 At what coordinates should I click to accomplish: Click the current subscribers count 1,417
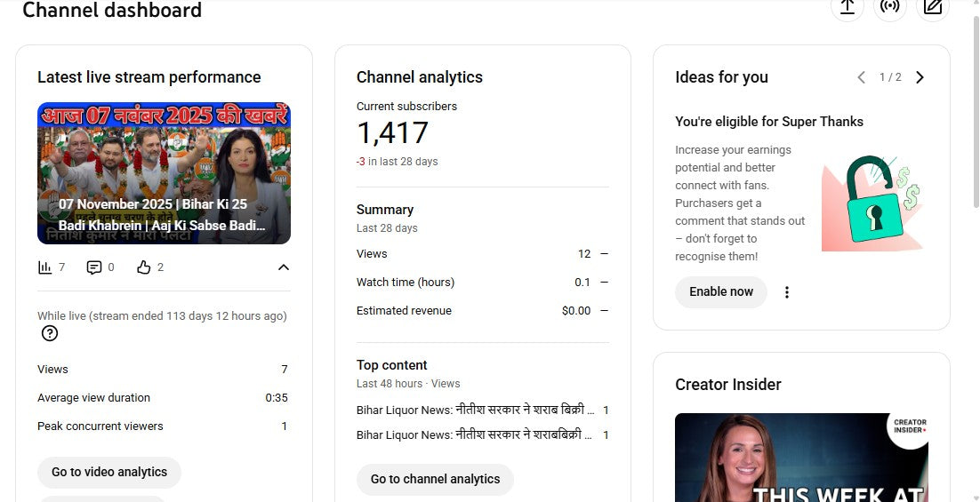[392, 133]
